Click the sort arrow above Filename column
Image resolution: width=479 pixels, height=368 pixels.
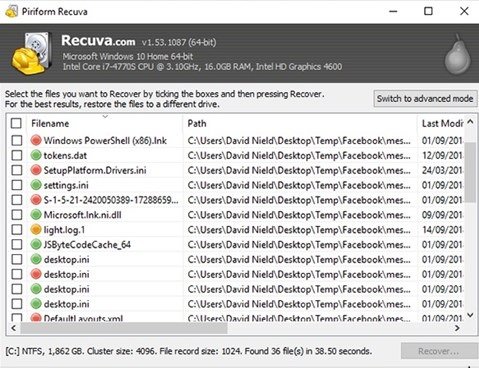pyautogui.click(x=105, y=116)
